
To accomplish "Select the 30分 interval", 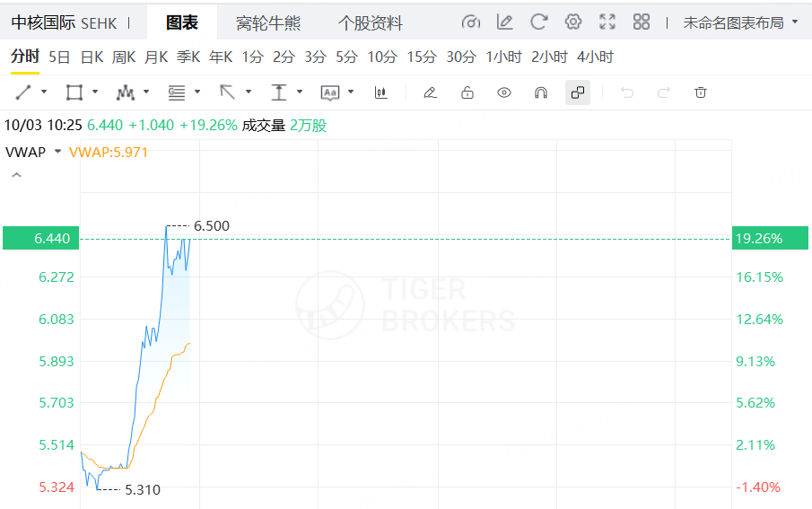I will click(x=461, y=57).
